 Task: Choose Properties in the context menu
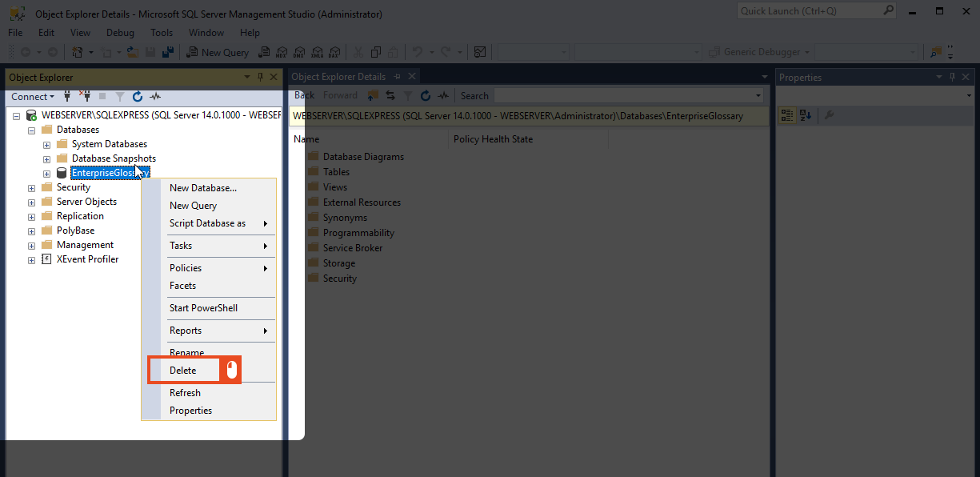190,411
